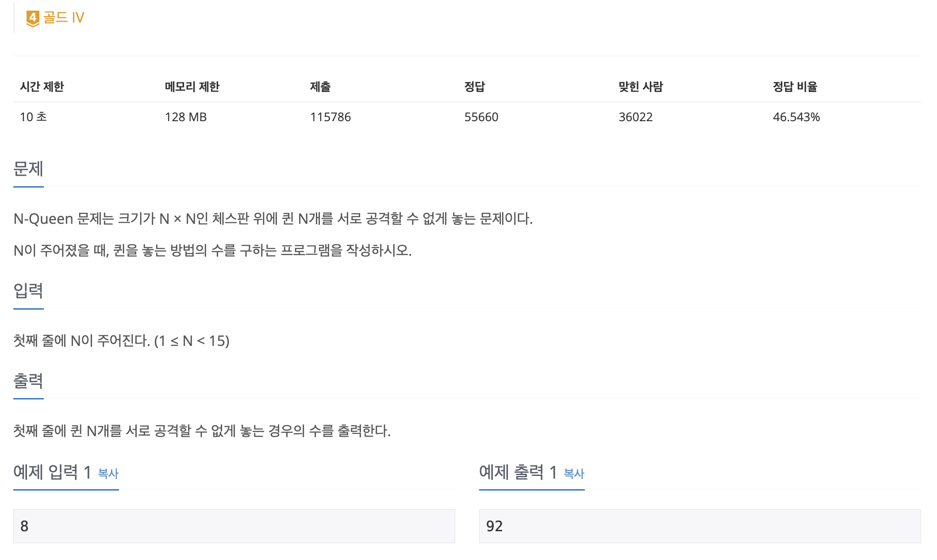Click the 문제 section heading
The image size is (937, 560).
28,169
